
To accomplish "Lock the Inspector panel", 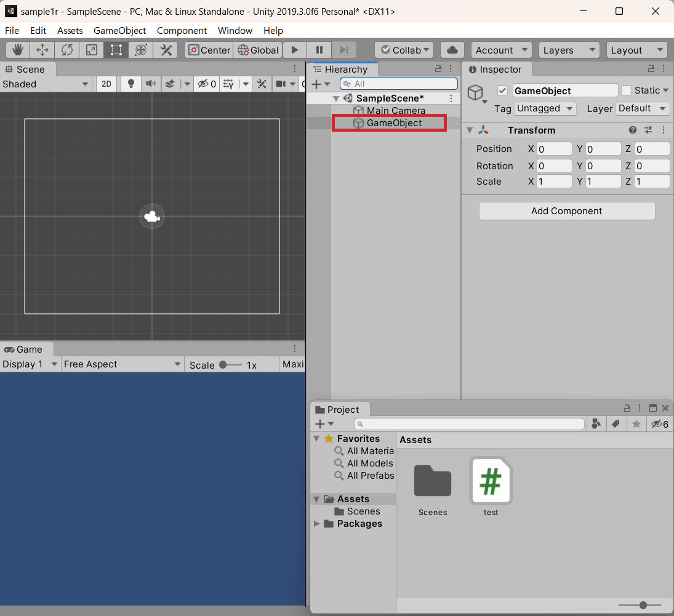I will coord(651,69).
